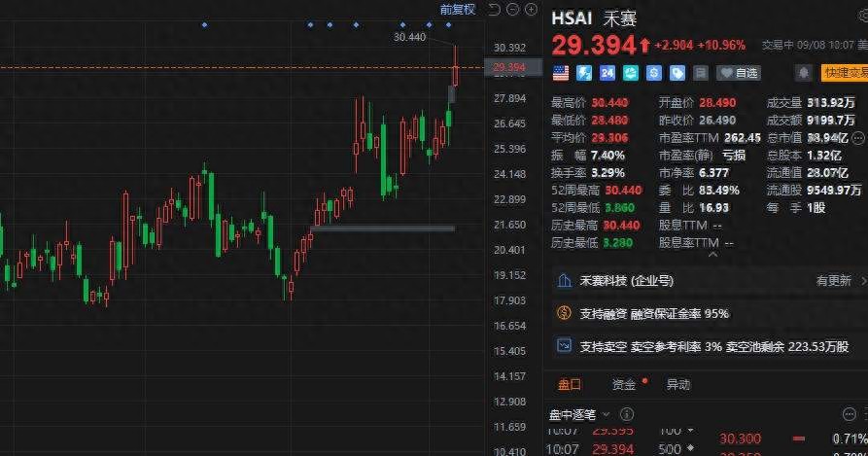The width and height of the screenshot is (868, 456).
Task: Click the 24-hour trading badge icon
Action: click(608, 73)
